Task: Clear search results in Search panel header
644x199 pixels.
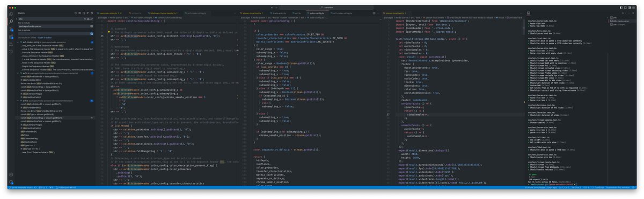Action: coord(79,13)
